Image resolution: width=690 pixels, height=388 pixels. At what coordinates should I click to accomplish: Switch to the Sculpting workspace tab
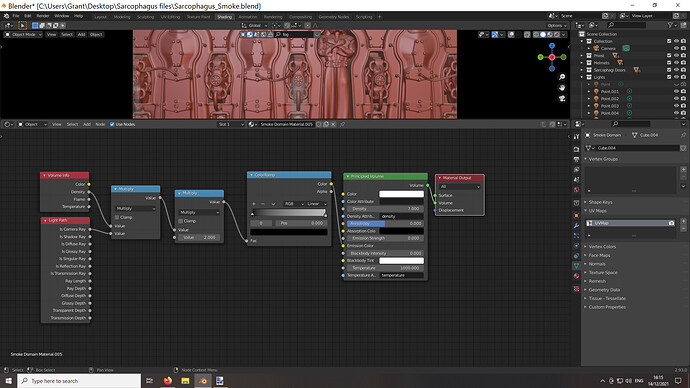(x=145, y=17)
